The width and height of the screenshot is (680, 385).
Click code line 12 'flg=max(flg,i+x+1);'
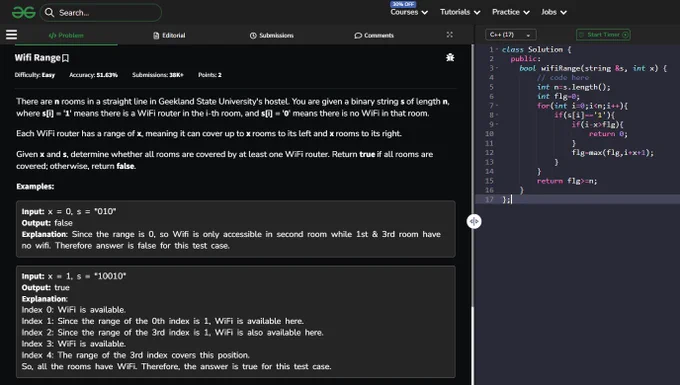[613, 153]
